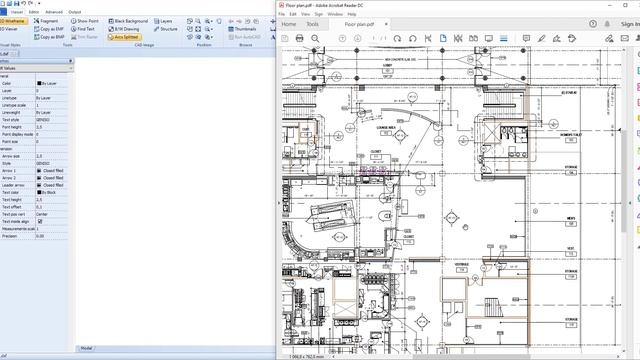This screenshot has height=360, width=640.
Task: Switch to the Output ribbon tab
Action: coord(75,12)
